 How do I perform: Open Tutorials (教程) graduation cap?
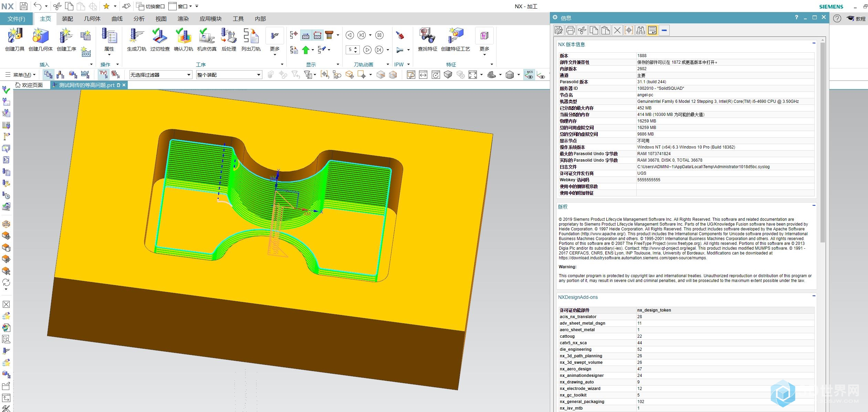[x=856, y=19]
